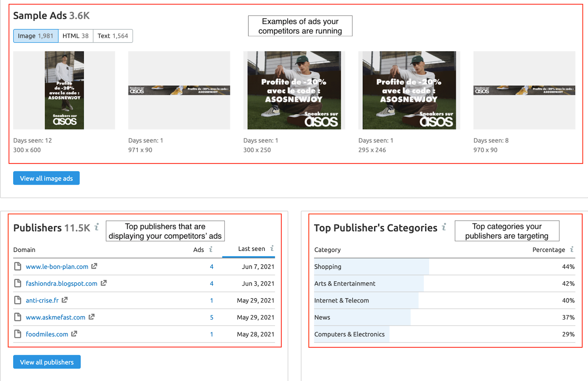
Task: Click info icon next to Ads column
Action: coord(211,249)
